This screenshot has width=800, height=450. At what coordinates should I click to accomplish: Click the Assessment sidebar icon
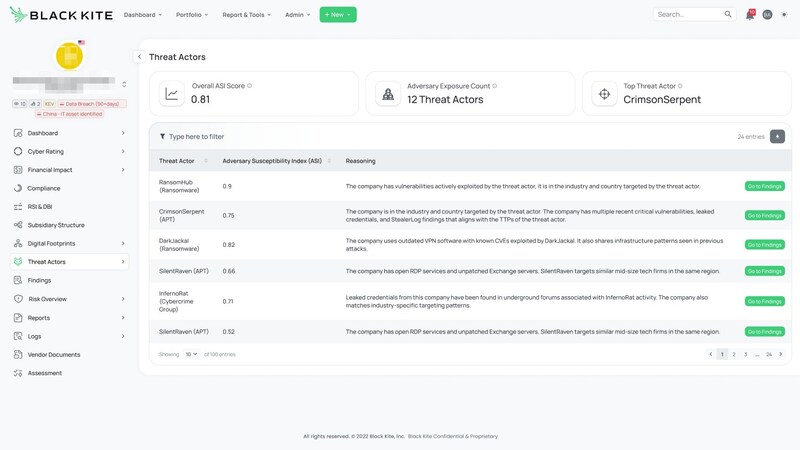point(18,373)
